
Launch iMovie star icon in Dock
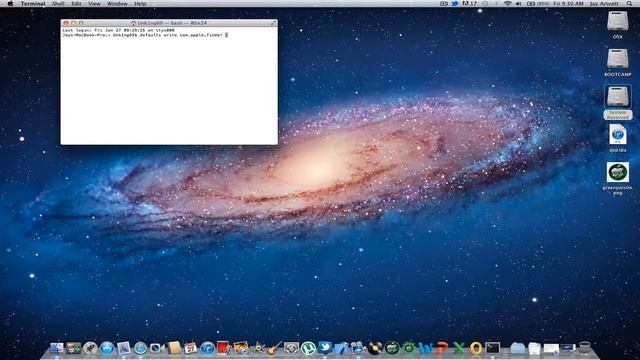click(258, 348)
